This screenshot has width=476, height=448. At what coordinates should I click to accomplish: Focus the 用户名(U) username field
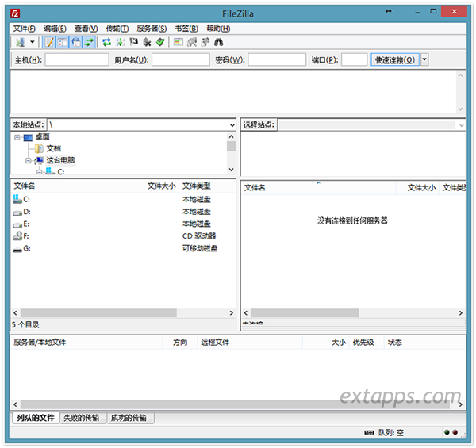coord(181,59)
